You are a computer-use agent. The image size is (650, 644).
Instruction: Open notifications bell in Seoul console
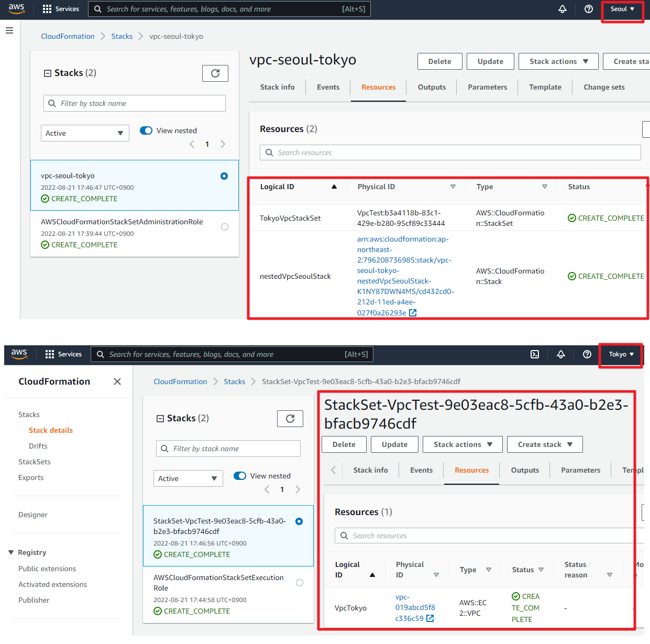(563, 9)
